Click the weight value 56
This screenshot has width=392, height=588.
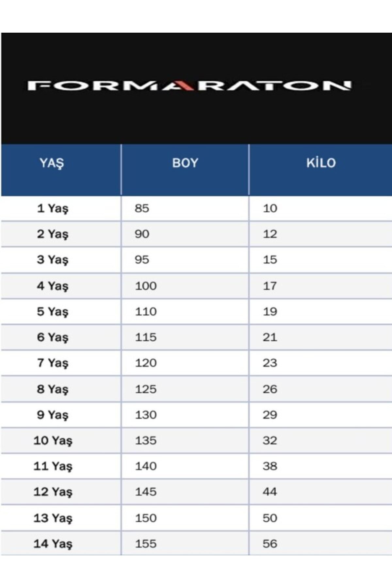270,544
